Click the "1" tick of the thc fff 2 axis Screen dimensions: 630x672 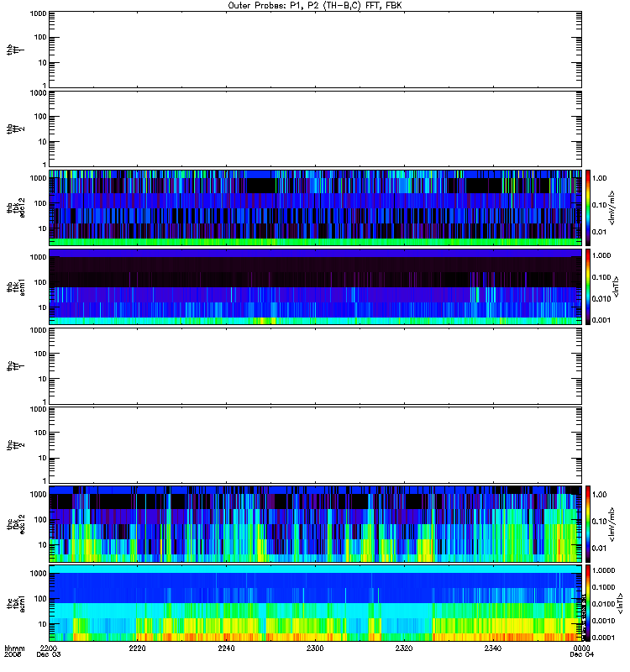pos(45,480)
